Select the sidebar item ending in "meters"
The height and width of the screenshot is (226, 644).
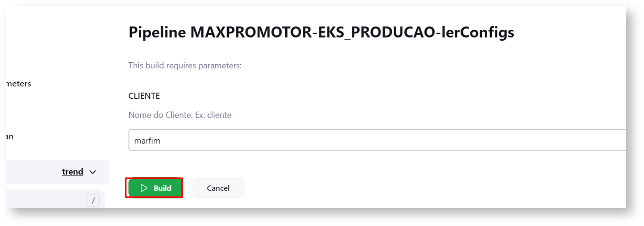coord(19,84)
